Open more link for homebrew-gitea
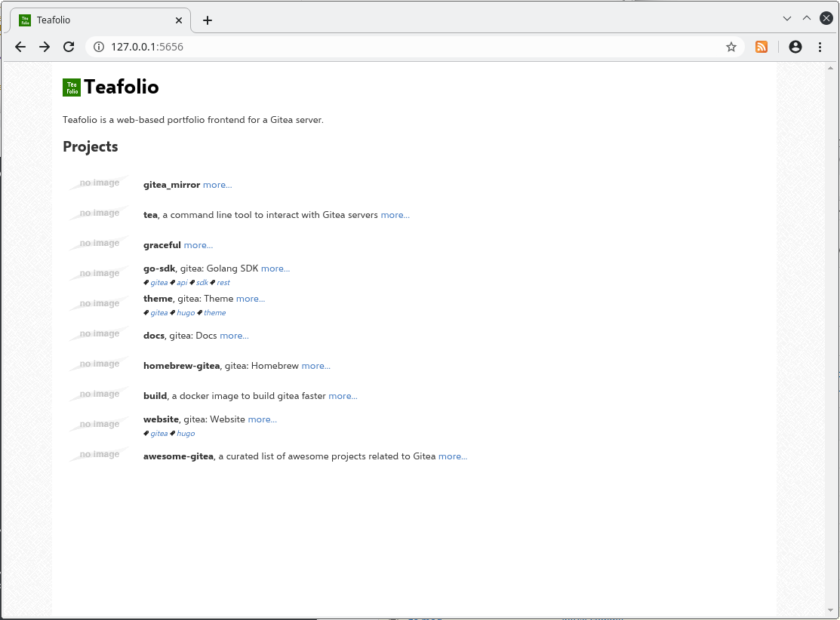This screenshot has width=840, height=620. pos(316,366)
